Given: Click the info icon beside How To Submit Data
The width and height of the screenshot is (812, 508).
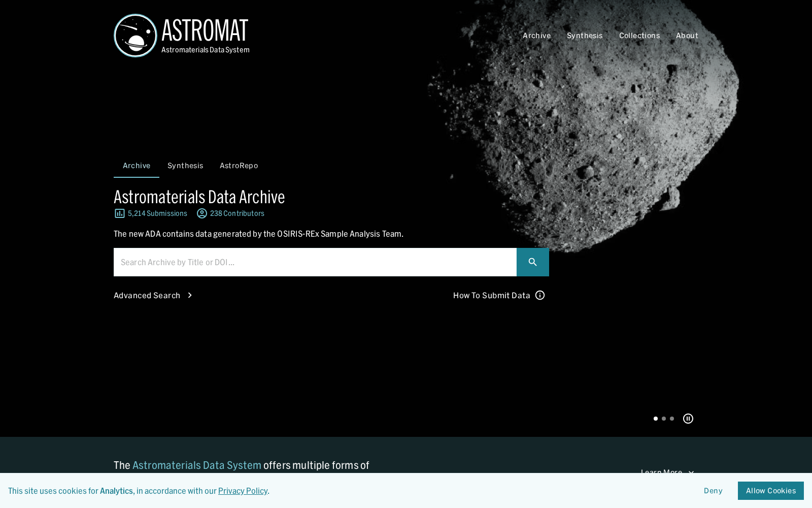Looking at the screenshot, I should 540,295.
